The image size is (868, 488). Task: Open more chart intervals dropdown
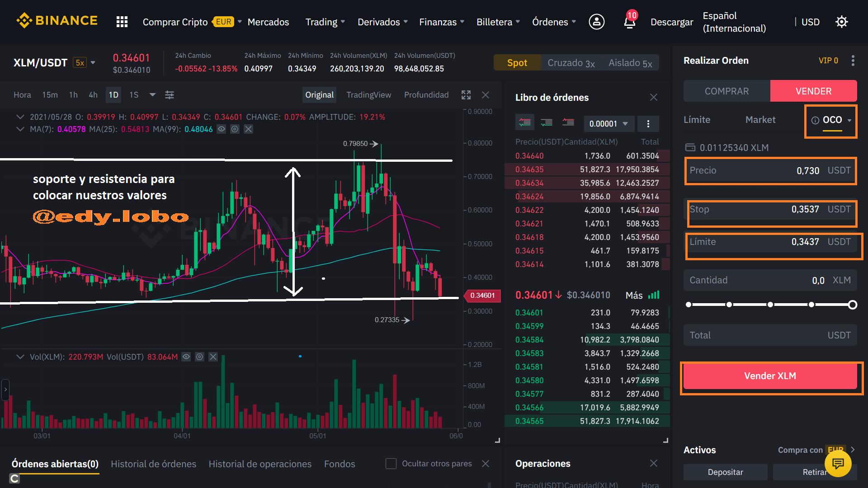152,95
